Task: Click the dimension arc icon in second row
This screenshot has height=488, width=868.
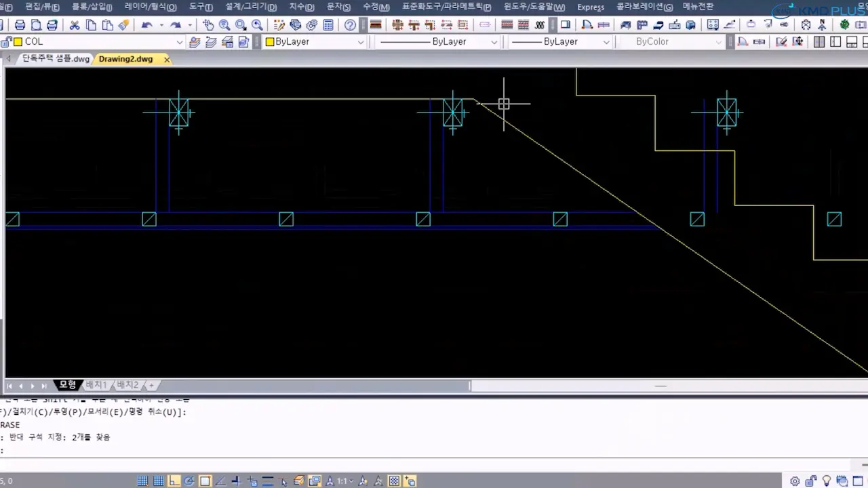Action: click(x=743, y=41)
